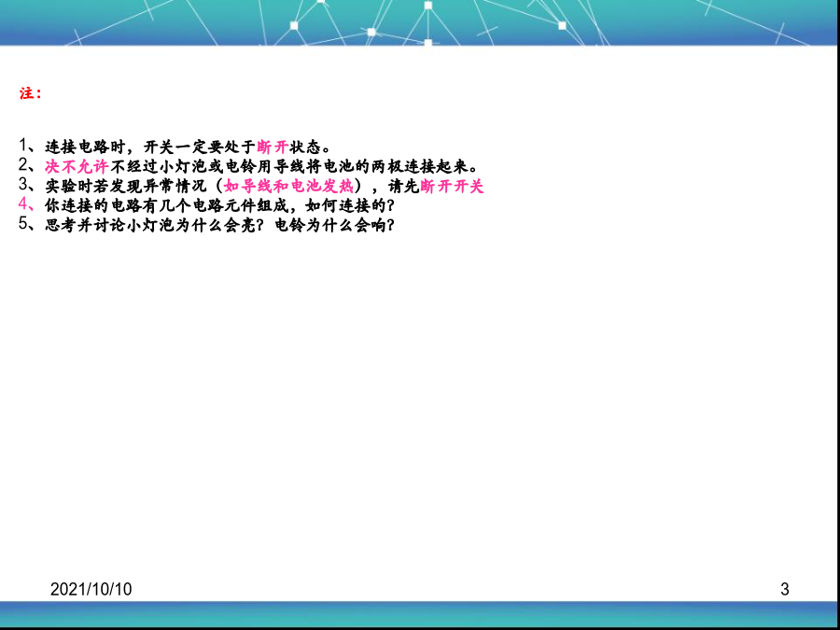Click the date "2021/10/10" in footer
This screenshot has height=630, width=840.
(91, 589)
